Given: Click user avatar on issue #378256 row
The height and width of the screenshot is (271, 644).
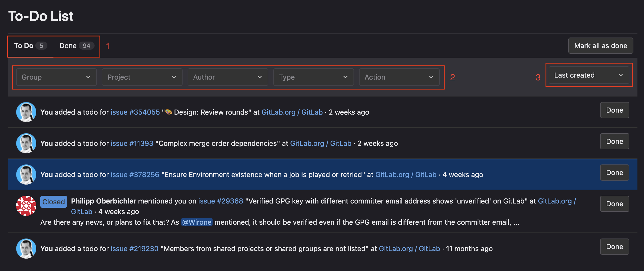Looking at the screenshot, I should click(x=26, y=175).
